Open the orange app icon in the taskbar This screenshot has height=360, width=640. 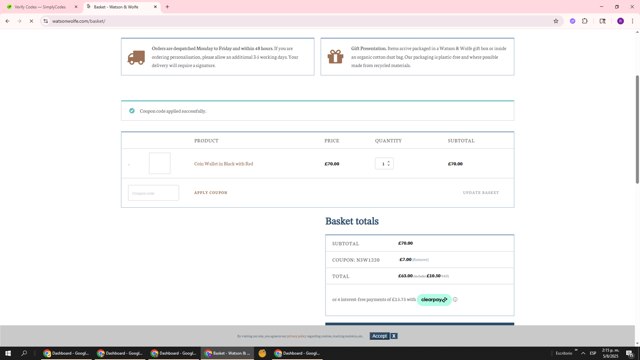point(262,353)
